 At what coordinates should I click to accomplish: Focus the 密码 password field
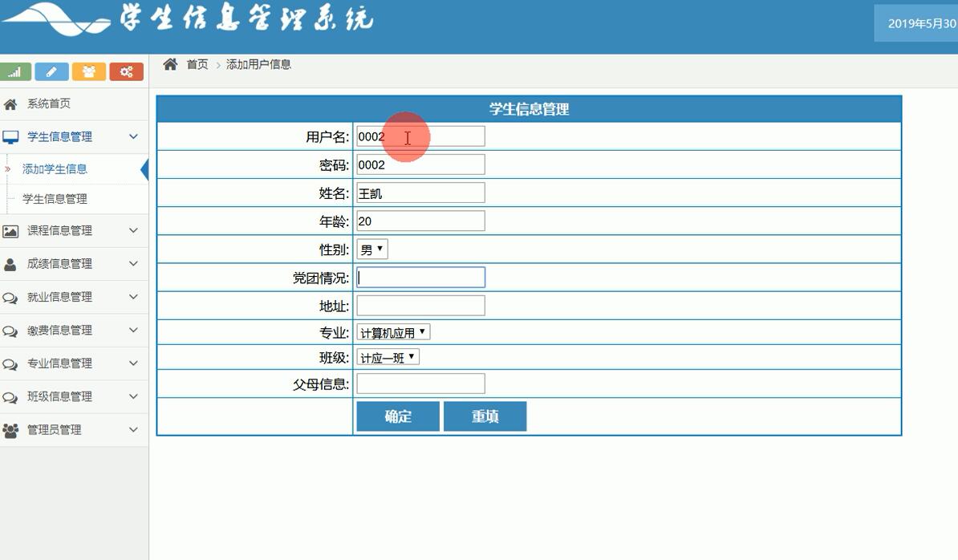(x=421, y=164)
